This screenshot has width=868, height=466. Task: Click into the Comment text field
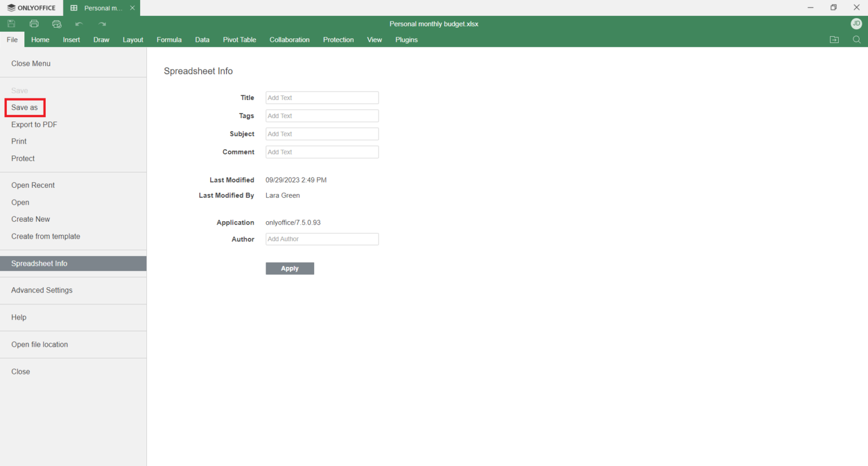click(322, 152)
